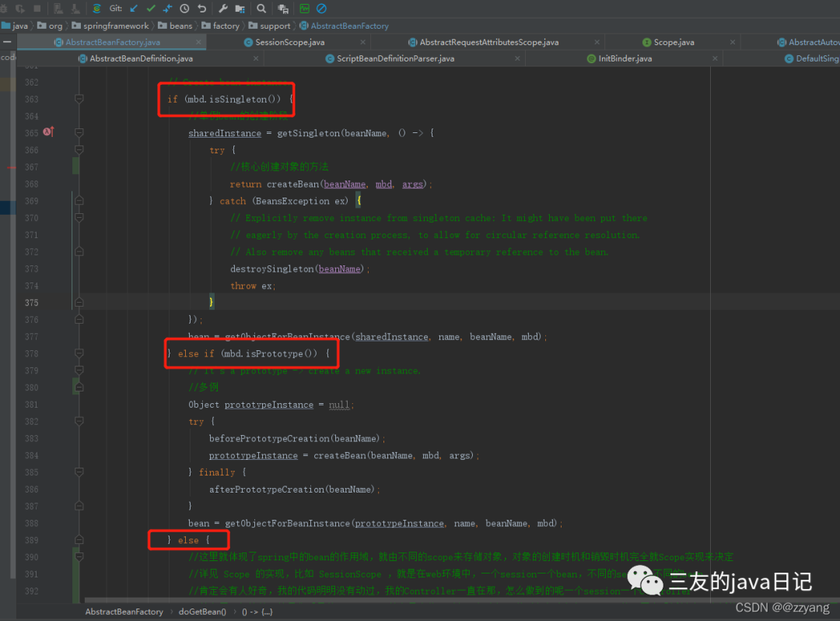
Task: Close the InitBinder.java tab
Action: [x=715, y=58]
